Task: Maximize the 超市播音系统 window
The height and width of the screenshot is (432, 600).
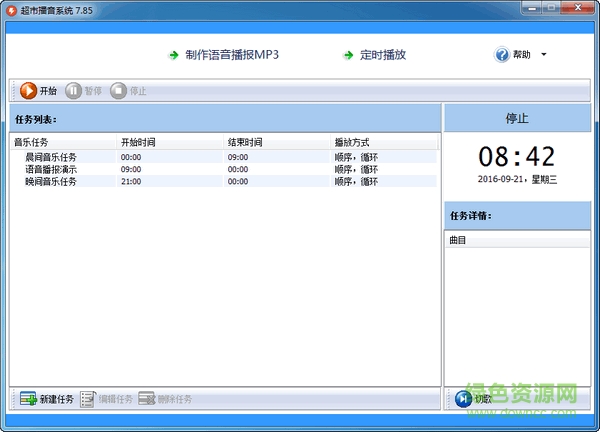Action: pos(551,8)
